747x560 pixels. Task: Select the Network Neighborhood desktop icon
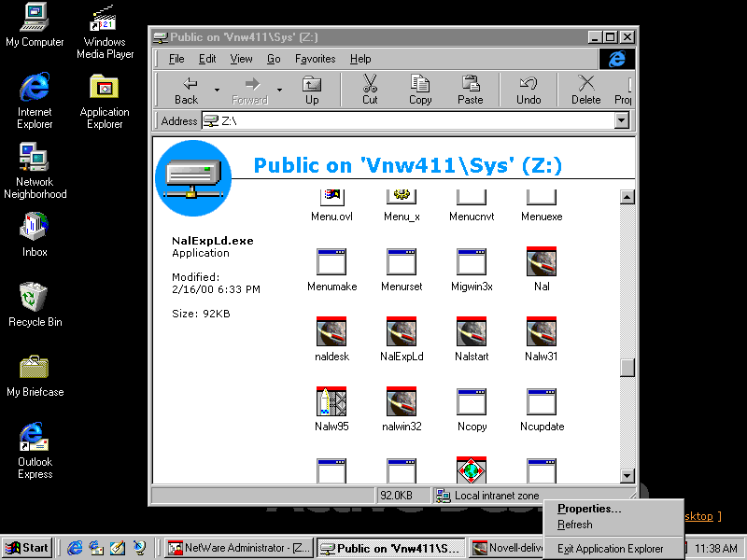pyautogui.click(x=35, y=171)
